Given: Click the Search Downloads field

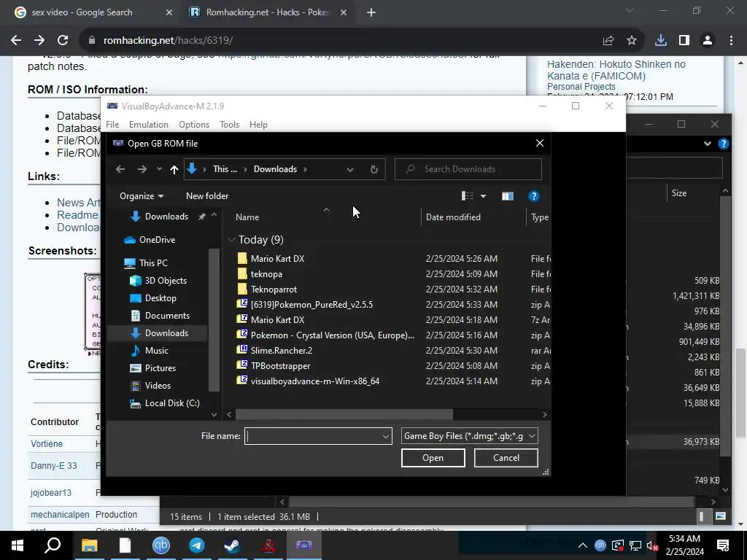Looking at the screenshot, I should [468, 169].
